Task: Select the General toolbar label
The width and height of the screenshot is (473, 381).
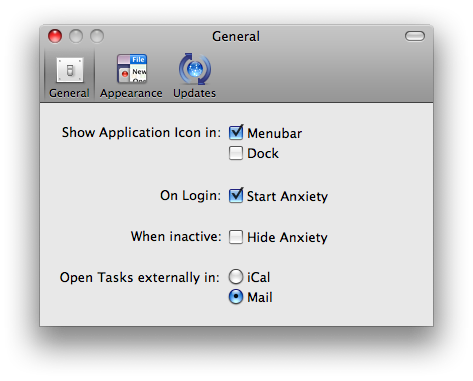Action: tap(69, 93)
